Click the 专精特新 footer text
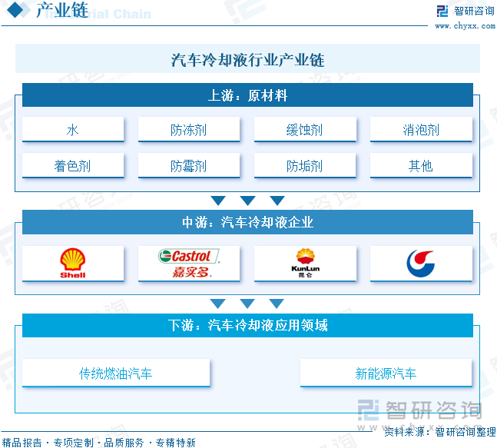The width and height of the screenshot is (497, 448). (x=175, y=443)
